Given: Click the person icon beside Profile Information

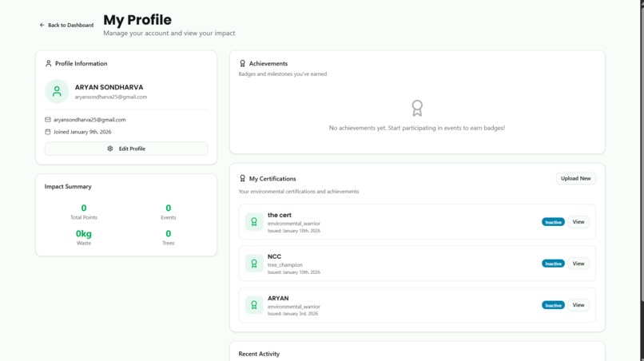Looking at the screenshot, I should pos(49,63).
